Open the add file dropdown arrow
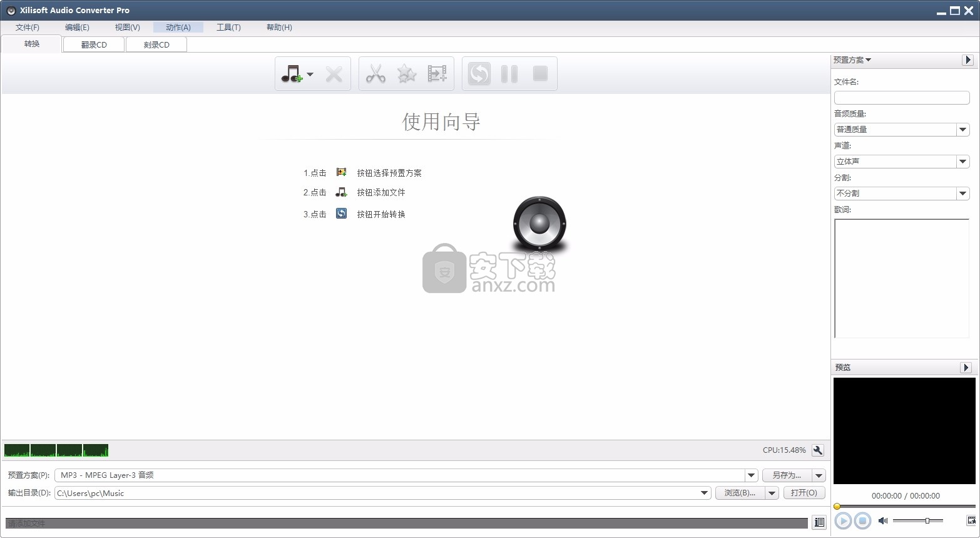 click(x=310, y=75)
